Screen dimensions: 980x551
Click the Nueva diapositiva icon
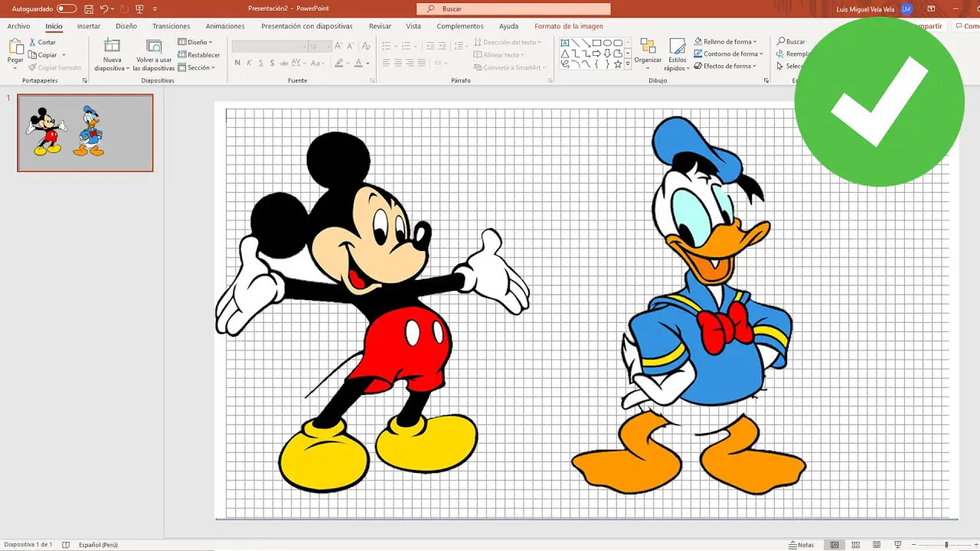click(x=113, y=46)
